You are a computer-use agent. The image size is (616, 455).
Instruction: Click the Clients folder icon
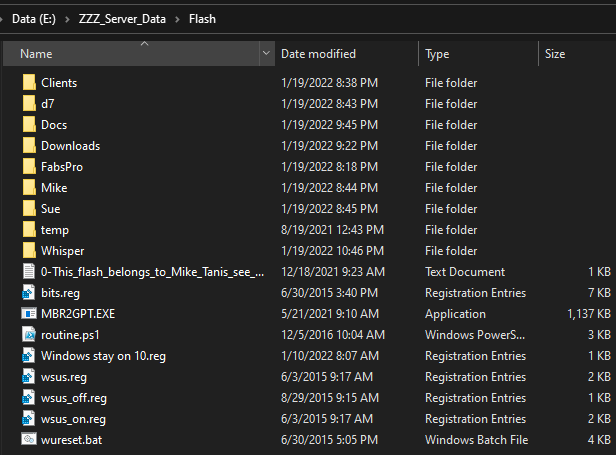pyautogui.click(x=29, y=83)
